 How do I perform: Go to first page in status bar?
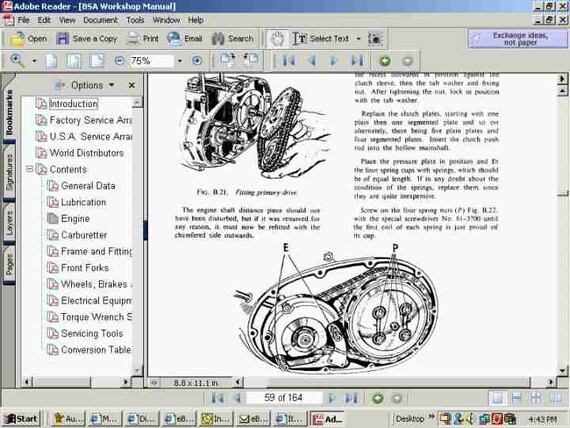coord(217,398)
